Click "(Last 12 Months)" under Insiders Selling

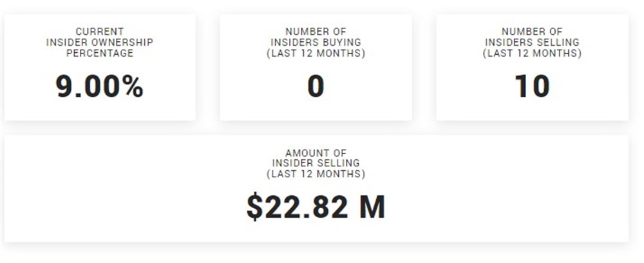pyautogui.click(x=532, y=54)
